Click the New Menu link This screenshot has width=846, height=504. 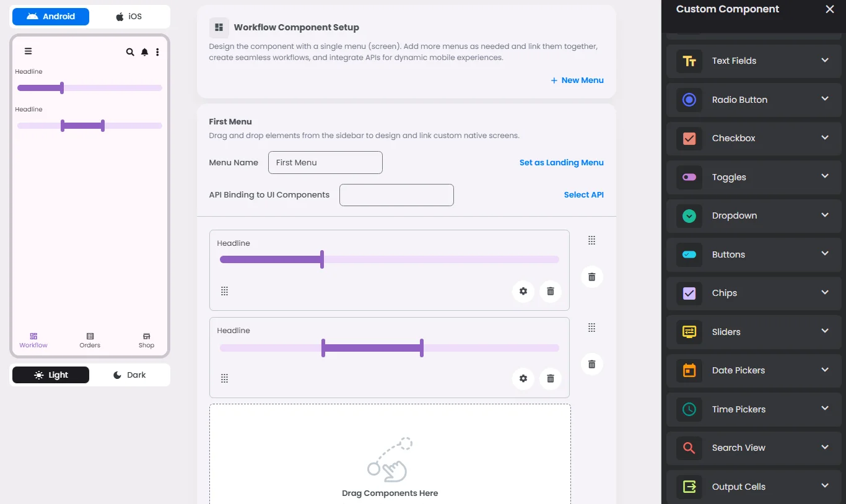(577, 80)
